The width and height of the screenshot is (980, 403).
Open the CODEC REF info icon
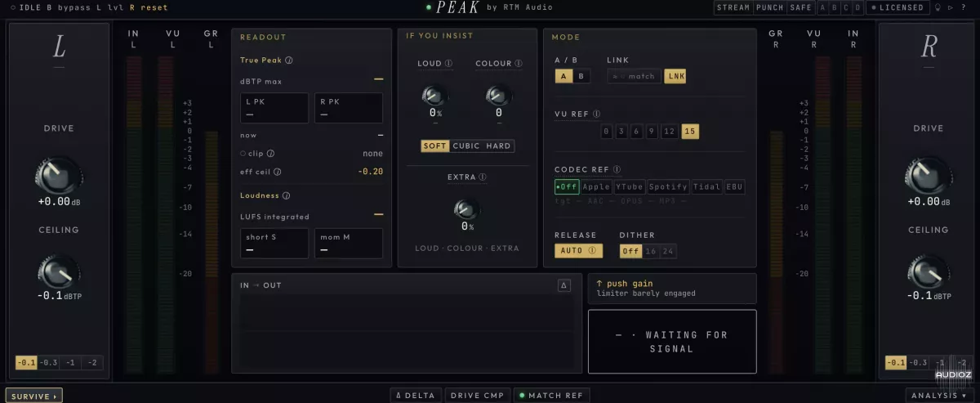coord(617,169)
